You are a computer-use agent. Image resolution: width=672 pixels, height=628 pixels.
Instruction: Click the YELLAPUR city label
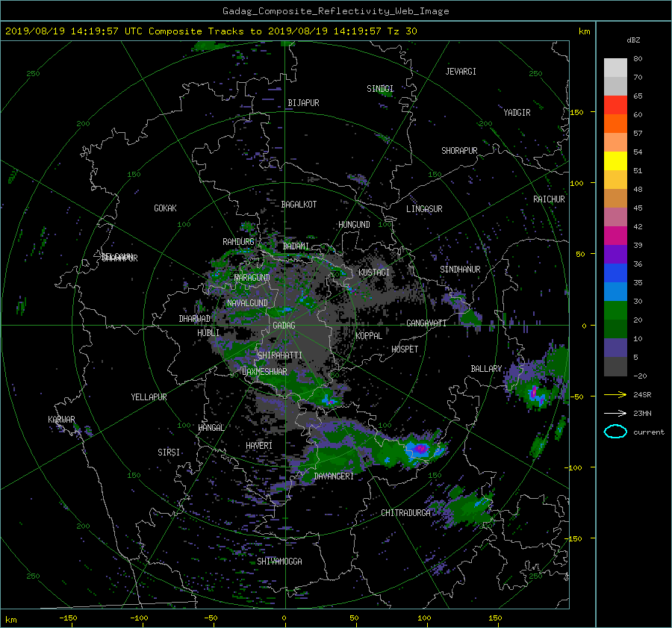point(149,397)
